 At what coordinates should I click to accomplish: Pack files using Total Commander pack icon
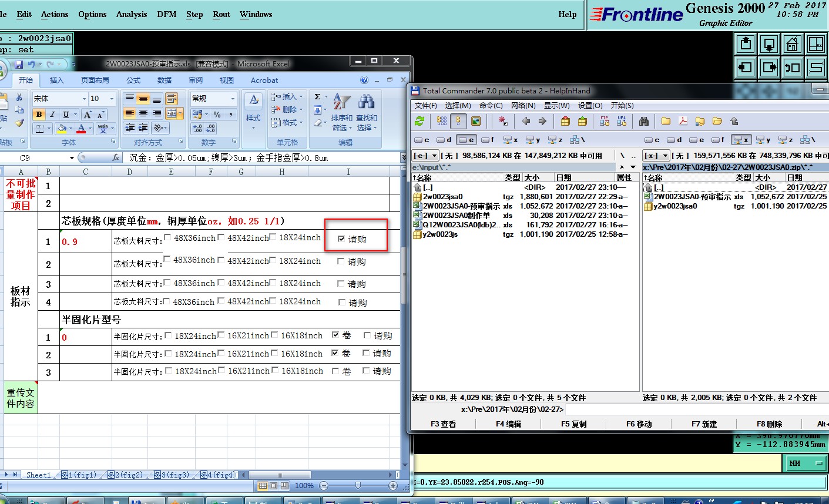coord(565,121)
